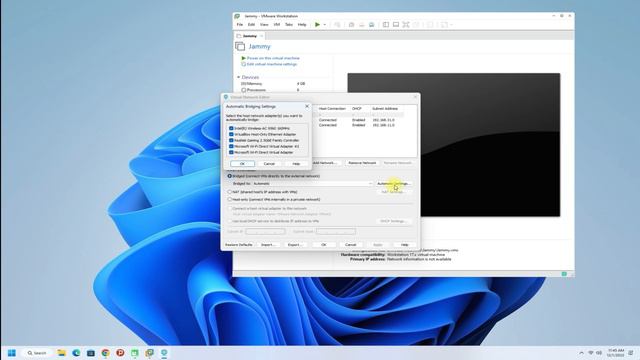Image resolution: width=640 pixels, height=360 pixels.
Task: Click the Remove Network button
Action: (x=362, y=163)
